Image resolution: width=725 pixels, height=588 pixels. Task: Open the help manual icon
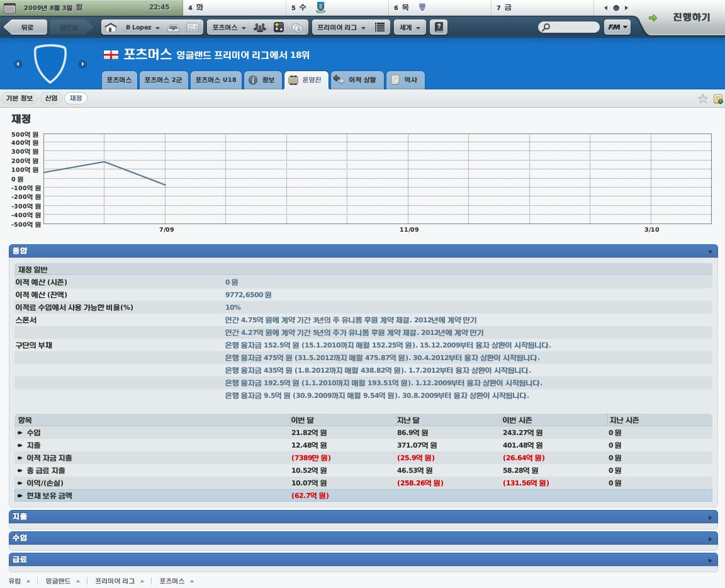(x=439, y=27)
